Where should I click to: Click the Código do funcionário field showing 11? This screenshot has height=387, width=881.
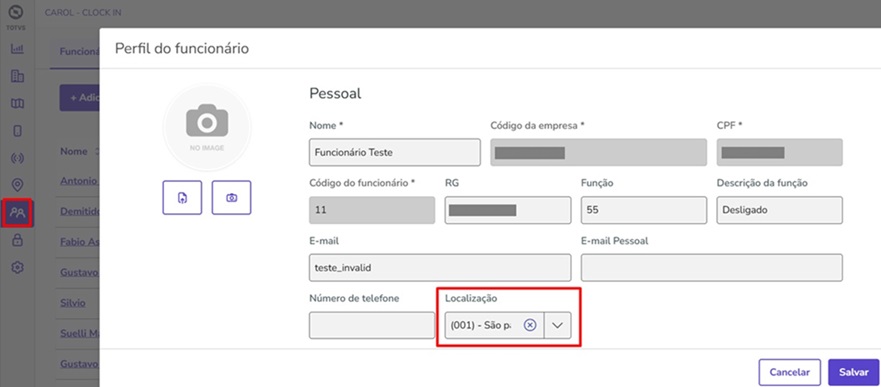(372, 210)
